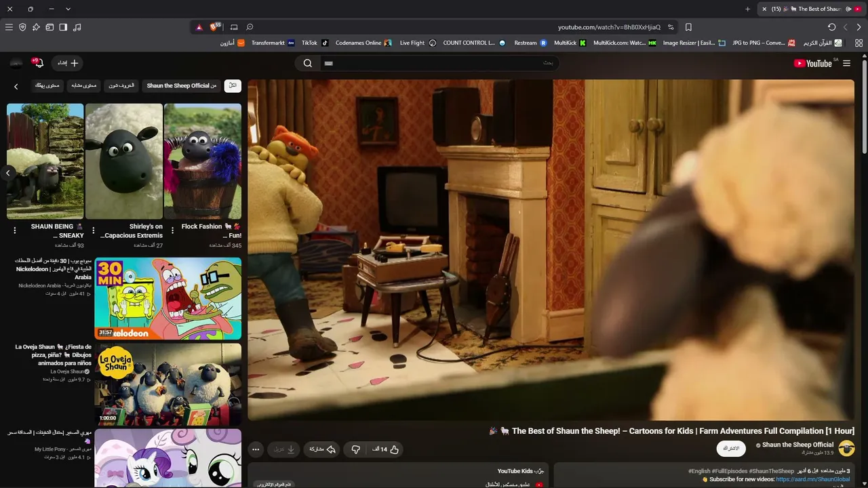Screen dimensions: 868x488
Task: Reveal more filter chips with the chevron
Action: (x=16, y=86)
